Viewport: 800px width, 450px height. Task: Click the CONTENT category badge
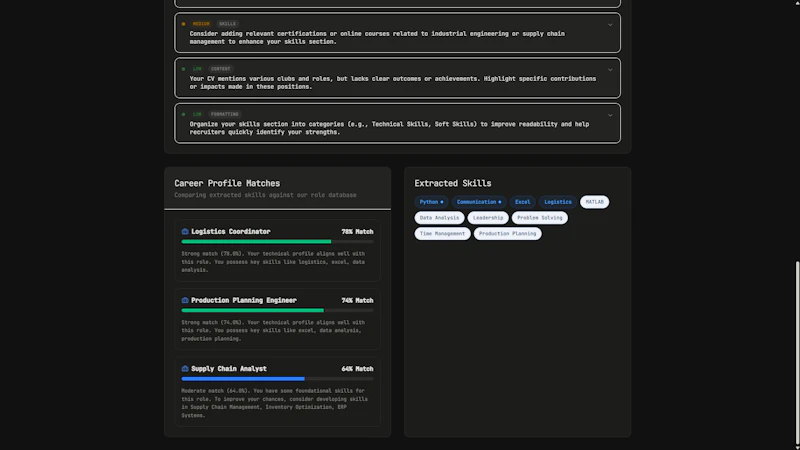220,69
